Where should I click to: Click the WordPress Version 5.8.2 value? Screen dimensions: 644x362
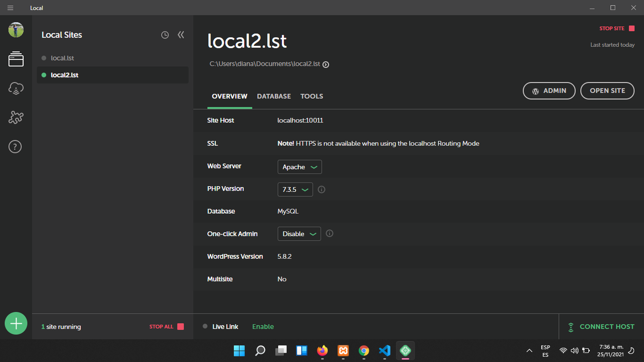tap(285, 256)
